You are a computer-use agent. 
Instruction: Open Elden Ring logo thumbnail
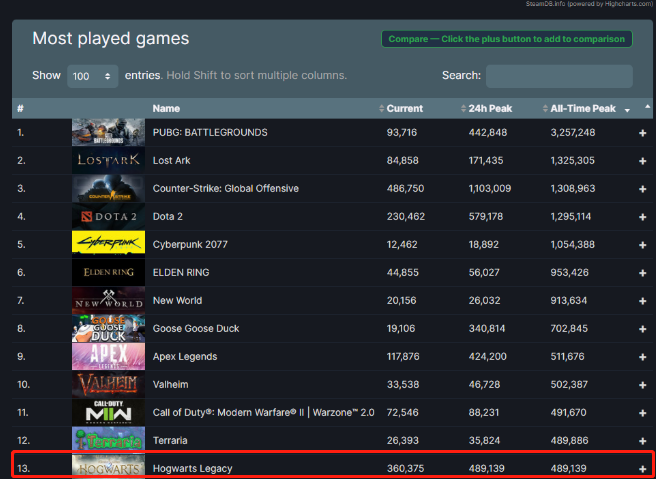108,272
